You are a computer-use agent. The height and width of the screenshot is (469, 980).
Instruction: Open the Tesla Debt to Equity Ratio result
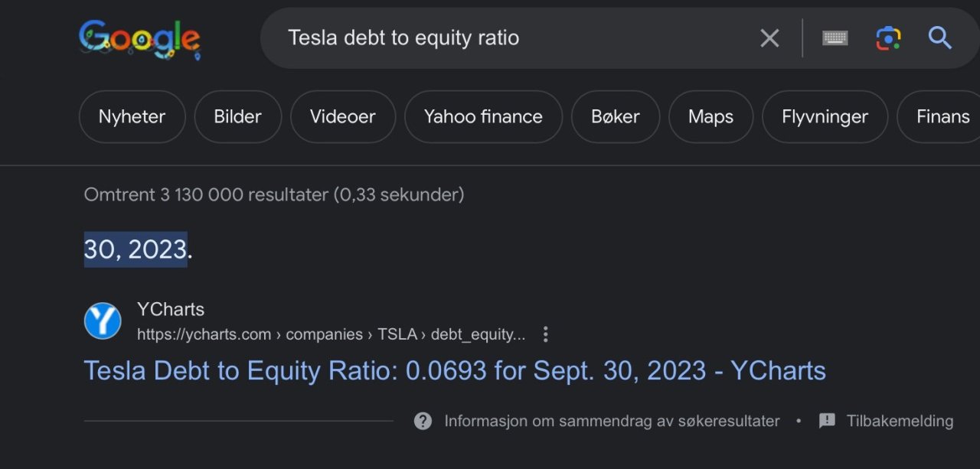[455, 370]
